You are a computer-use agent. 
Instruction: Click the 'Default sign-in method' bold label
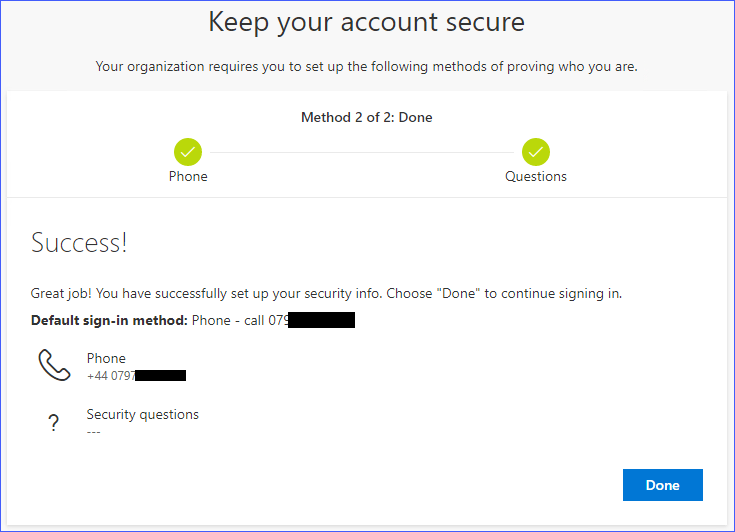pos(109,321)
